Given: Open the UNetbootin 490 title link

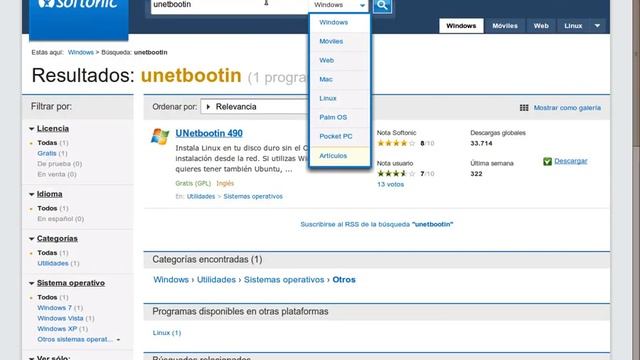Looking at the screenshot, I should (209, 133).
